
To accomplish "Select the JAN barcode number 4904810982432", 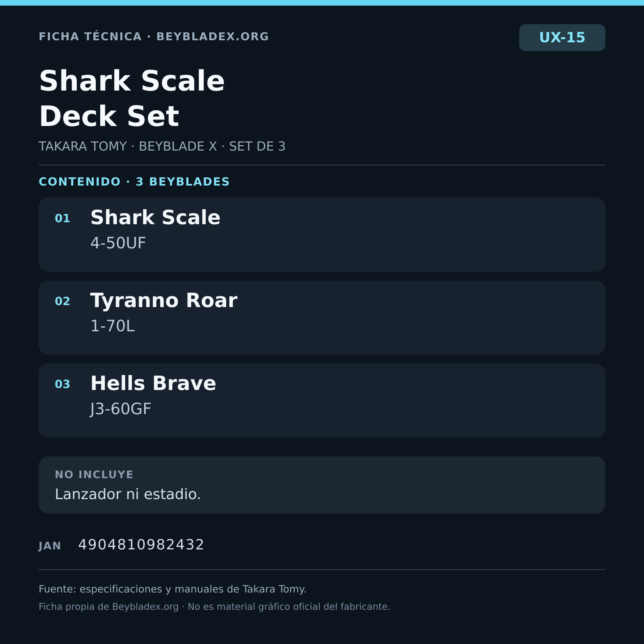I will 141,545.
